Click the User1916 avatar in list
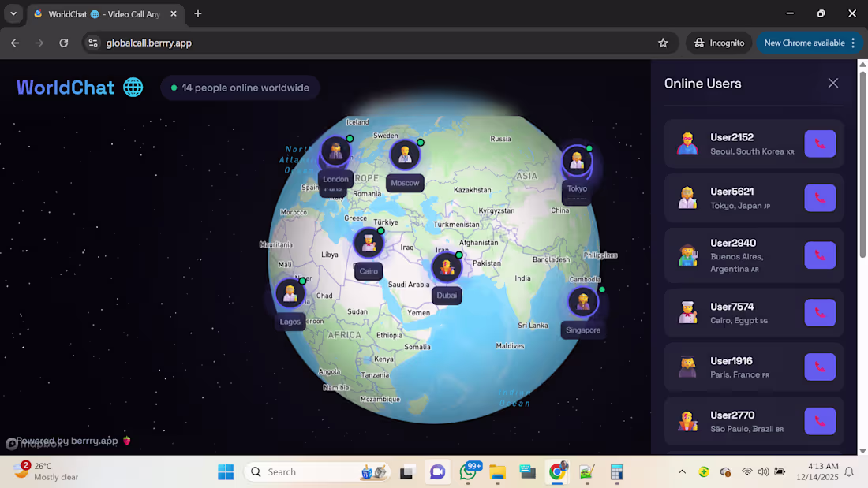The width and height of the screenshot is (868, 488). 687,367
